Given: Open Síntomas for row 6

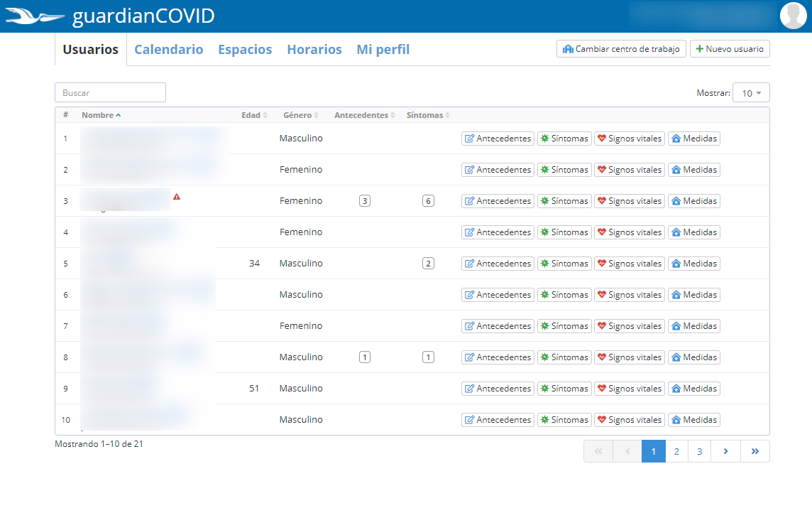Looking at the screenshot, I should pyautogui.click(x=564, y=295).
